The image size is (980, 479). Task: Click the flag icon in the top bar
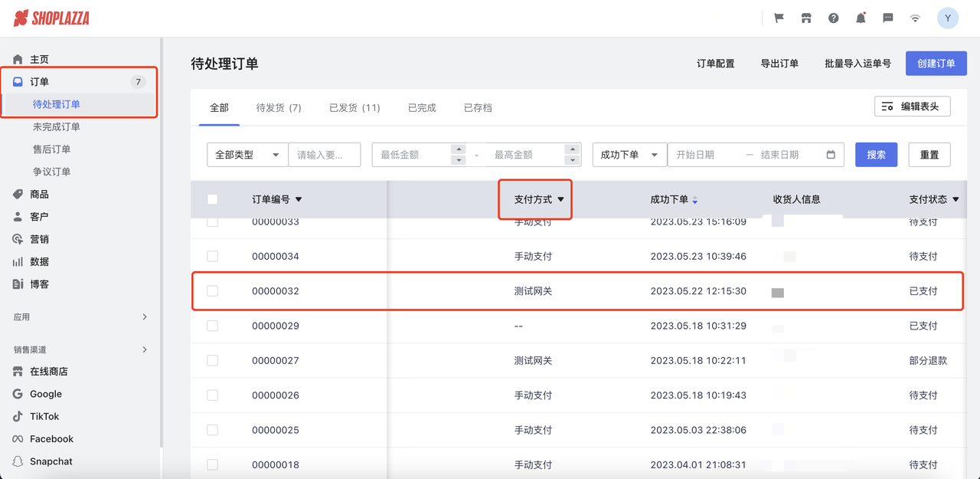tap(779, 17)
